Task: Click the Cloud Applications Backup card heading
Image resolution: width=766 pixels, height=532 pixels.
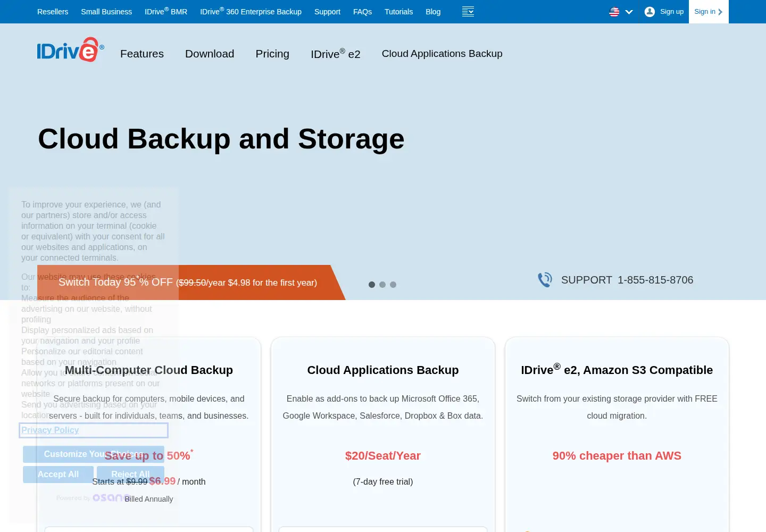Action: click(383, 370)
